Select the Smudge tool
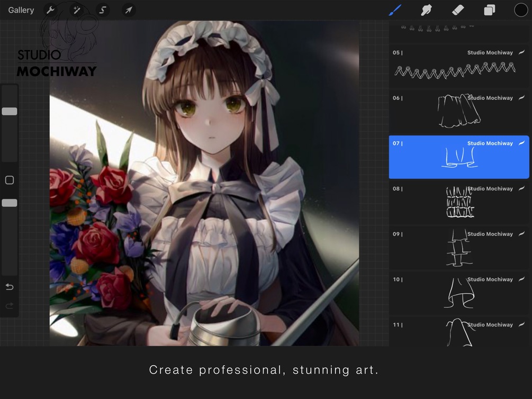This screenshot has width=532, height=399. click(x=426, y=10)
